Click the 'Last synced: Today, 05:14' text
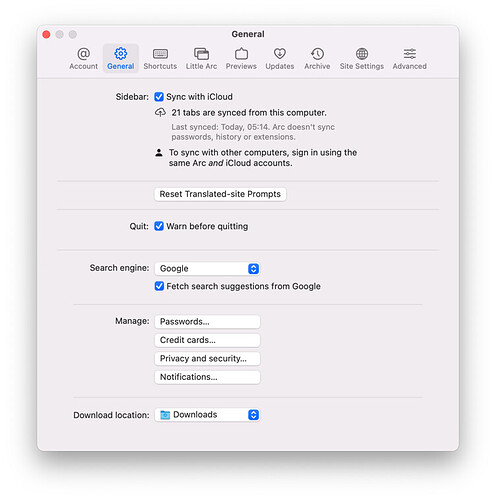The image size is (496, 500). tap(253, 132)
